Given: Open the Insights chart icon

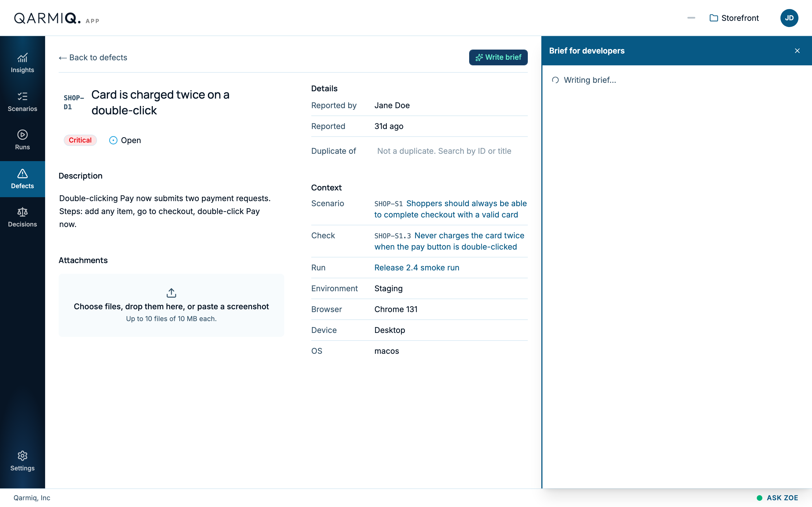Looking at the screenshot, I should pos(22,58).
